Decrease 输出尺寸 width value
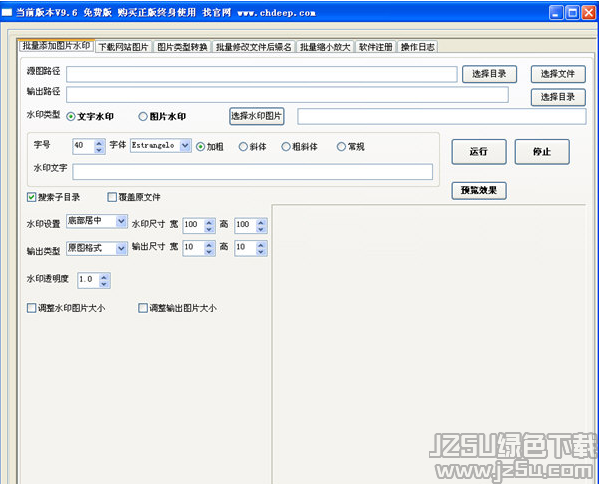Viewport: 599px width, 484px height. click(209, 252)
